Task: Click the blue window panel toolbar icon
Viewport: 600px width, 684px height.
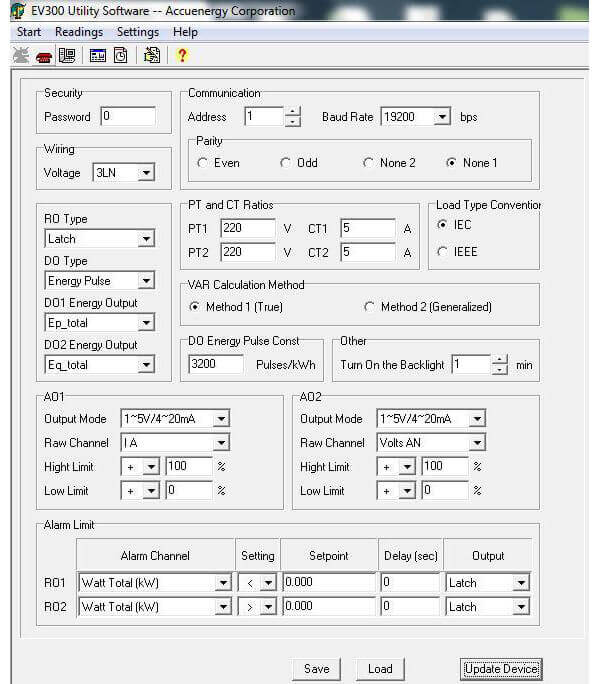Action: click(x=97, y=56)
